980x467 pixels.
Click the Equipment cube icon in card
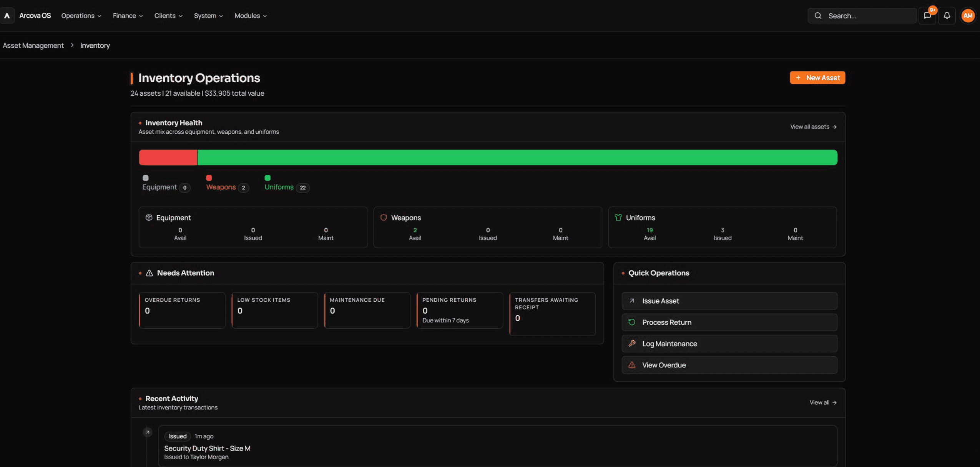pos(149,218)
